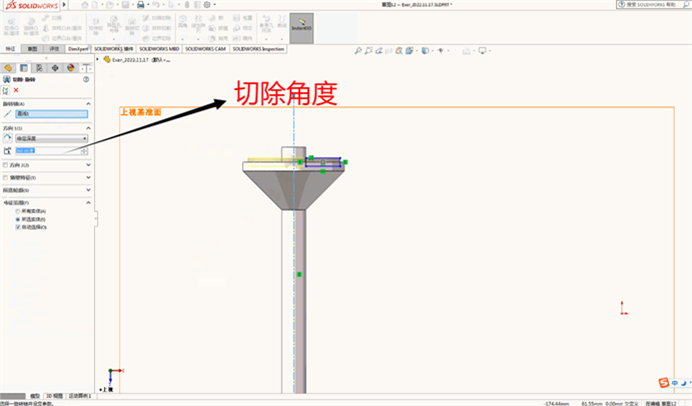Open the Options gear icon
The height and width of the screenshot is (406, 692).
pos(207,5)
